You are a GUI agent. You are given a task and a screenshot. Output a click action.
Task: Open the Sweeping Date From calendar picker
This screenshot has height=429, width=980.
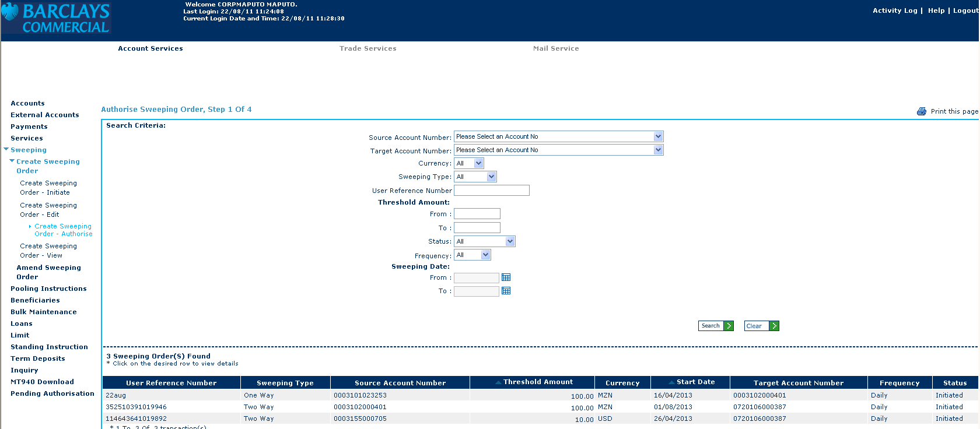(x=506, y=277)
